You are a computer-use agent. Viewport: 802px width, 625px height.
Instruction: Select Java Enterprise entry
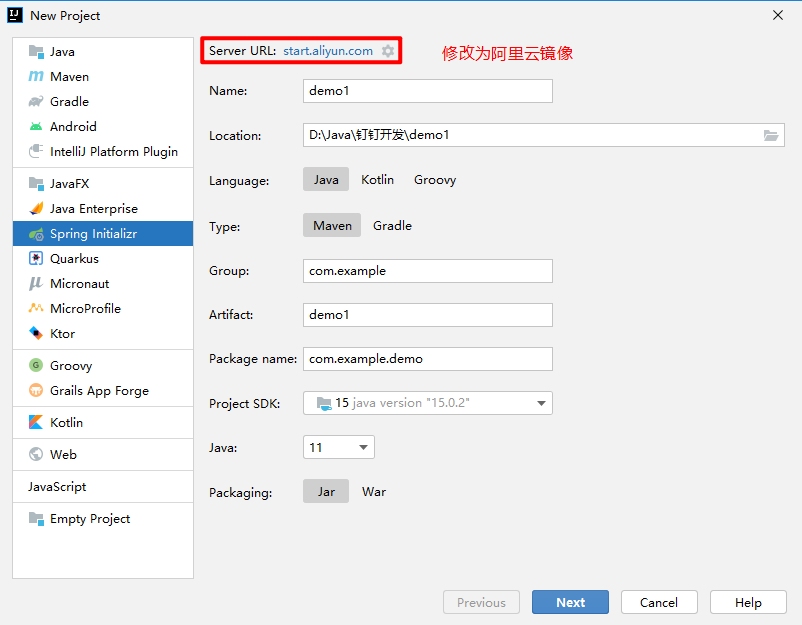pyautogui.click(x=103, y=208)
